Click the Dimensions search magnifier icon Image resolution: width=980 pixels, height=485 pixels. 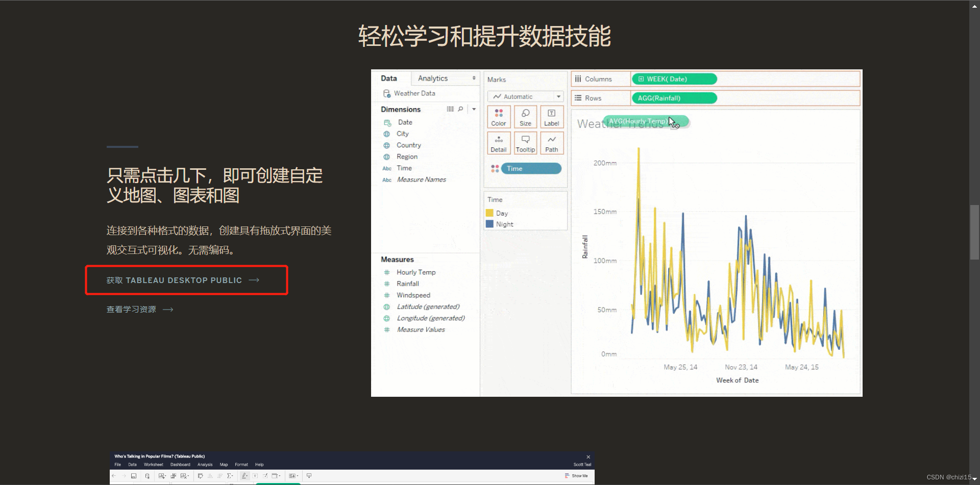pyautogui.click(x=460, y=109)
